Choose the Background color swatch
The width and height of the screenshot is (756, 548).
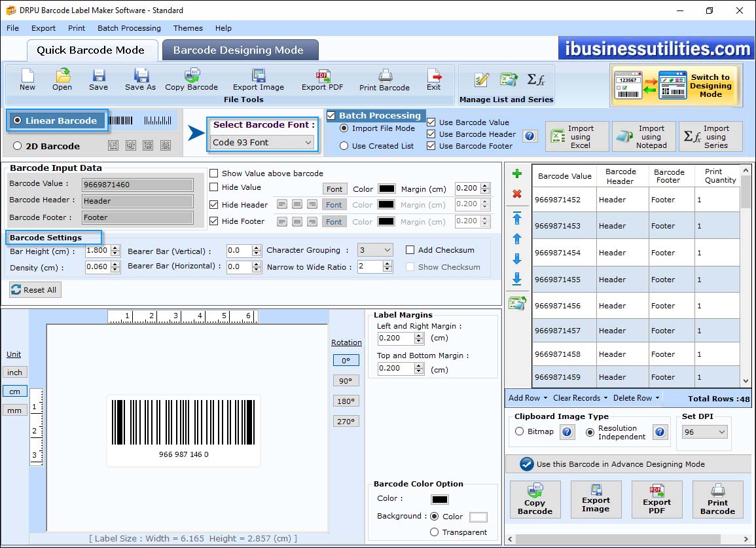(x=478, y=517)
